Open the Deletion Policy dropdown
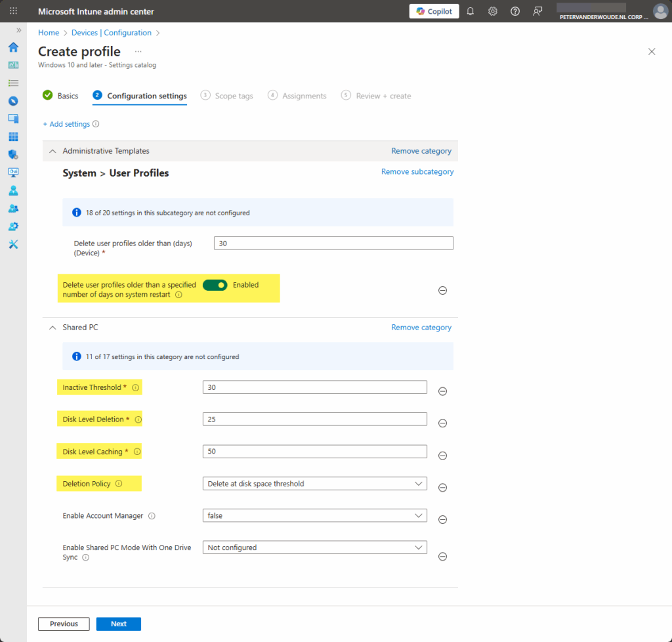 click(314, 484)
